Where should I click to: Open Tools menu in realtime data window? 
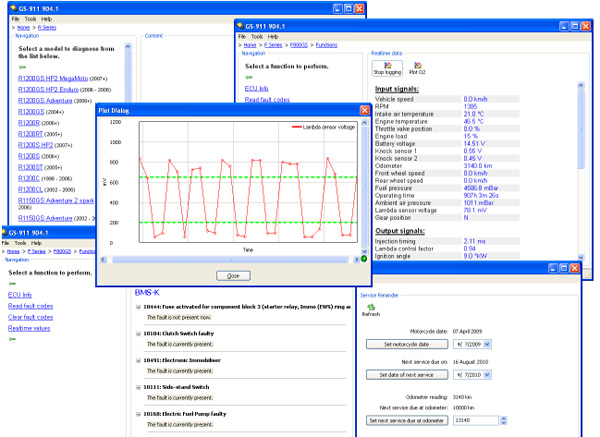click(257, 36)
